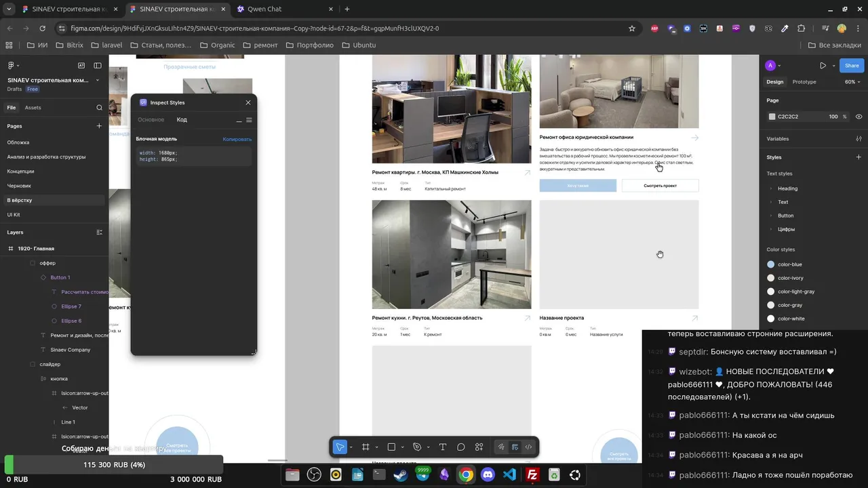The width and height of the screenshot is (868, 488).
Task: Click the eyedropper color picker extension
Action: 785,28
